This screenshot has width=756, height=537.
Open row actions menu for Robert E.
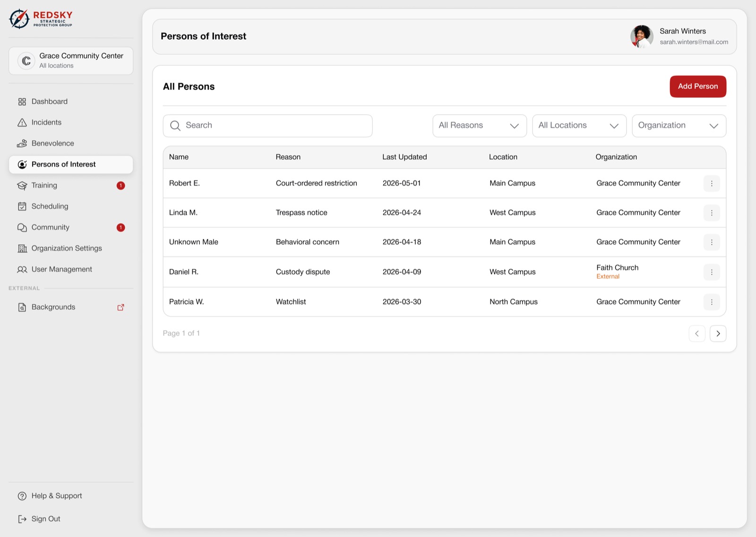[x=712, y=183]
